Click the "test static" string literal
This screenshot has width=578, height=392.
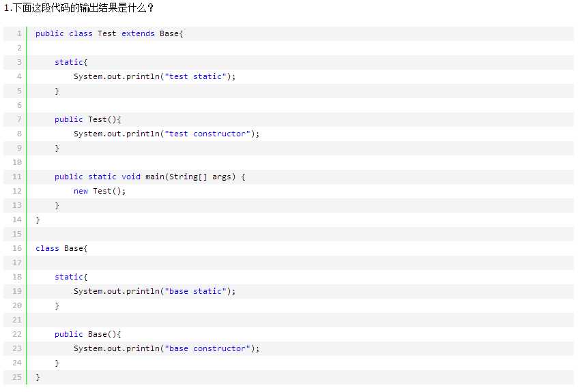point(195,76)
